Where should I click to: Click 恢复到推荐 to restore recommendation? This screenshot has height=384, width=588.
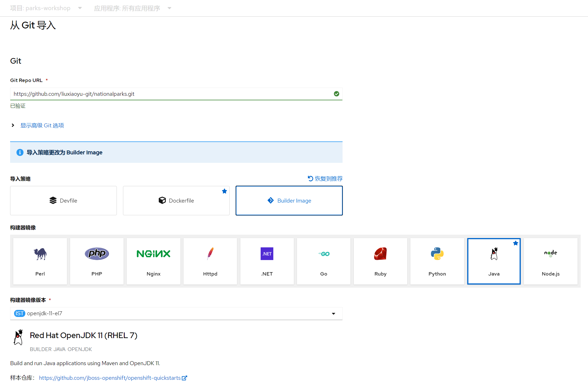pos(325,178)
